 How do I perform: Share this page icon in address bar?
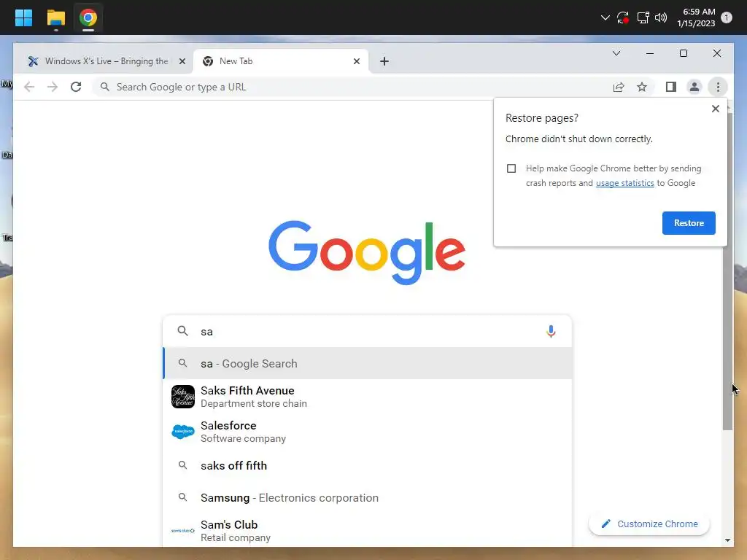tap(619, 87)
